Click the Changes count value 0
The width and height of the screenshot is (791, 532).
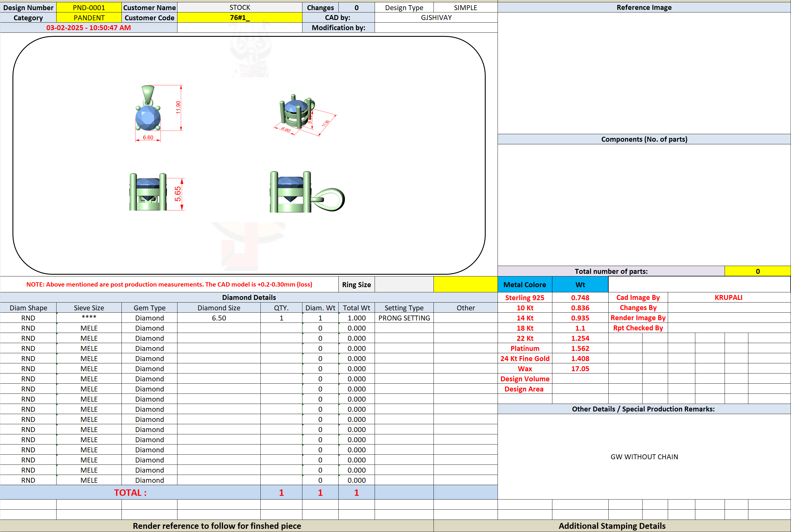point(356,8)
